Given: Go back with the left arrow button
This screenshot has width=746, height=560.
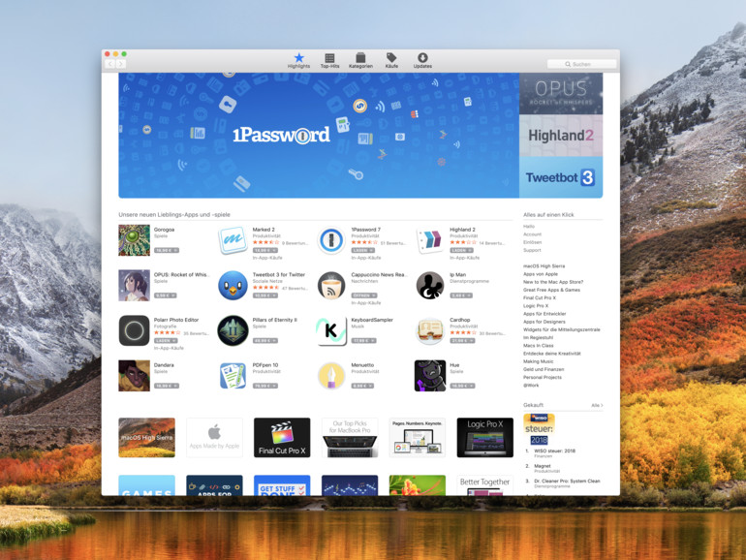Looking at the screenshot, I should (x=110, y=64).
